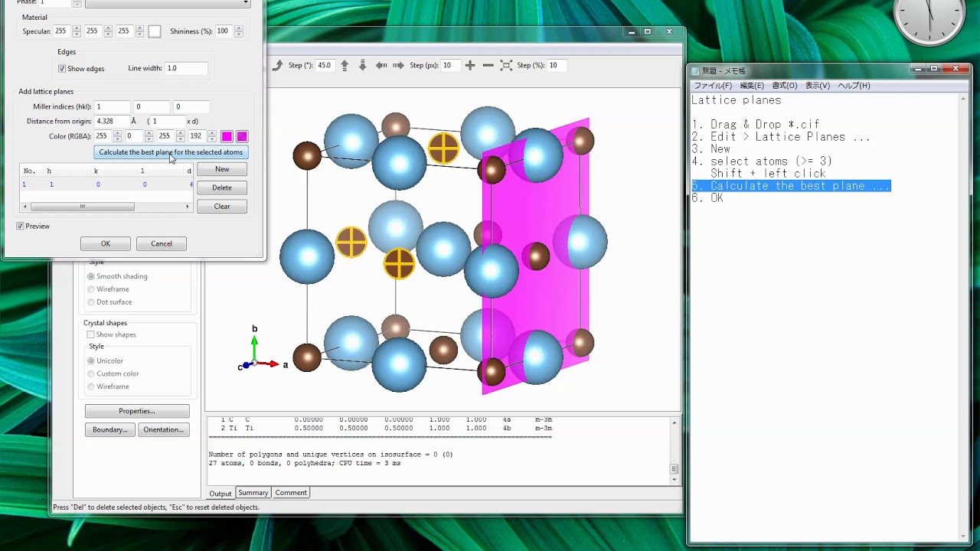Click the curved rotate arrow icon in toolbar
Screen dimensions: 980x551
pos(278,65)
